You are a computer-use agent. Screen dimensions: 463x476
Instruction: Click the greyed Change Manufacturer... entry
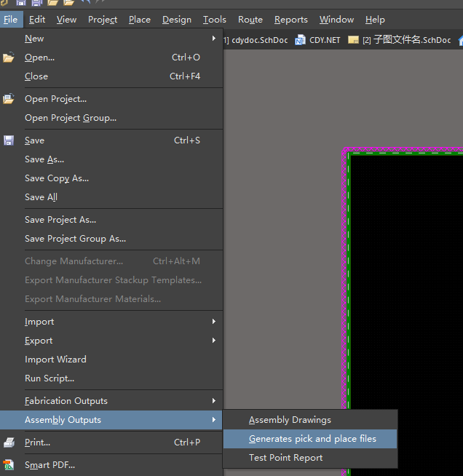point(111,261)
